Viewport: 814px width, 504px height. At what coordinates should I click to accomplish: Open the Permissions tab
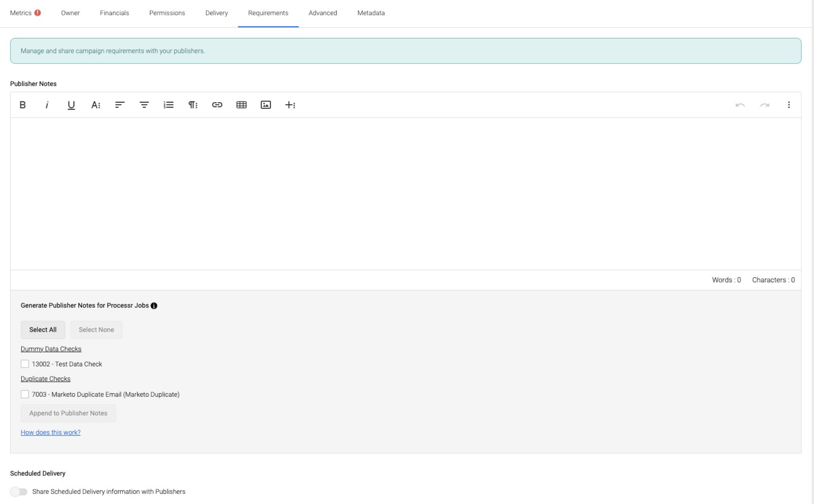tap(167, 13)
